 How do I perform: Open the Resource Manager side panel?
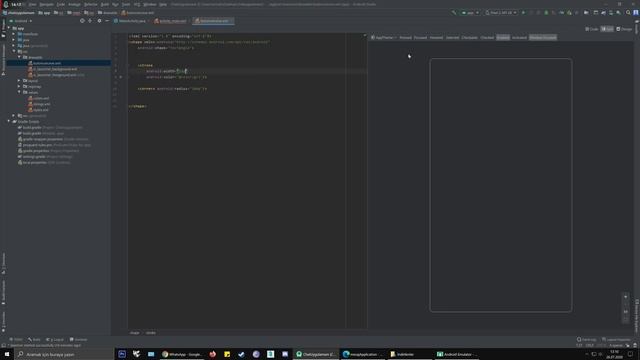(x=3, y=59)
